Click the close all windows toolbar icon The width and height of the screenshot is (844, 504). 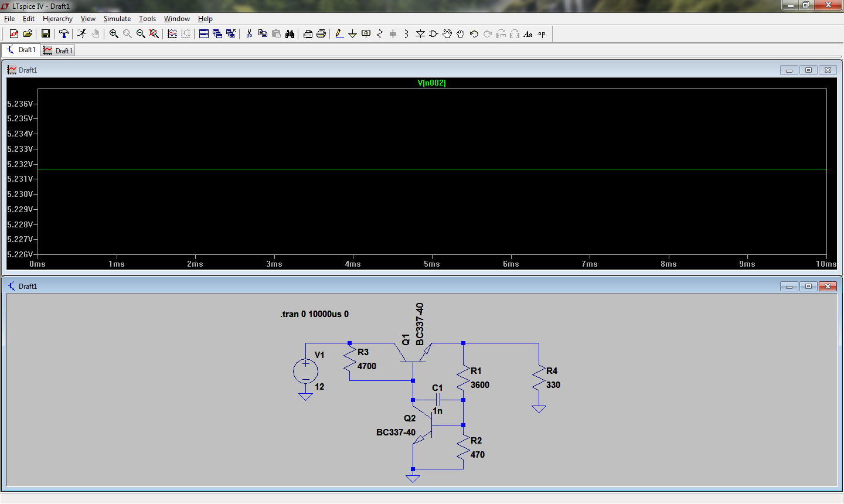pos(231,34)
